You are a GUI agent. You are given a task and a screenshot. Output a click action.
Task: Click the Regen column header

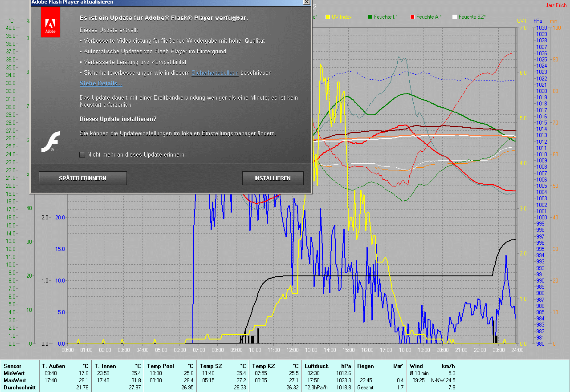[366, 366]
